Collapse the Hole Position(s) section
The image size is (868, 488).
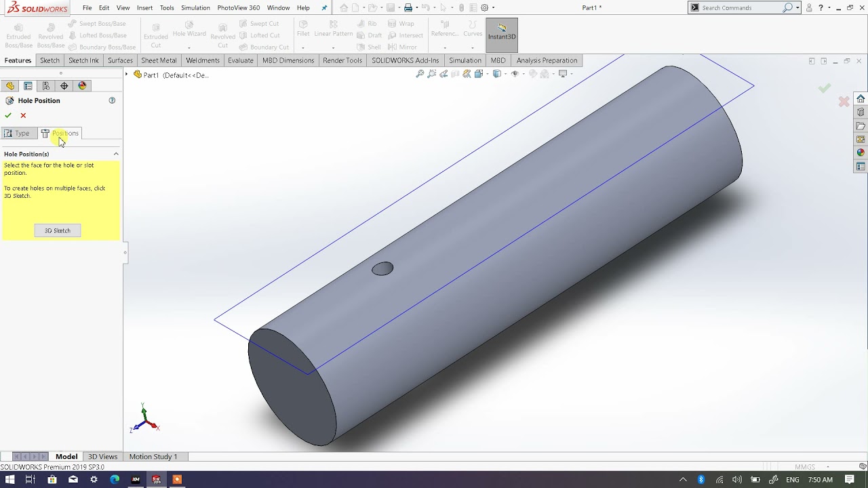(x=116, y=154)
